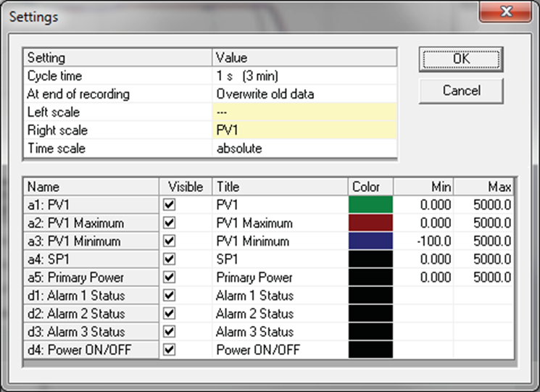The width and height of the screenshot is (540, 392).
Task: Click the 'Setting' column header
Action: 117,57
